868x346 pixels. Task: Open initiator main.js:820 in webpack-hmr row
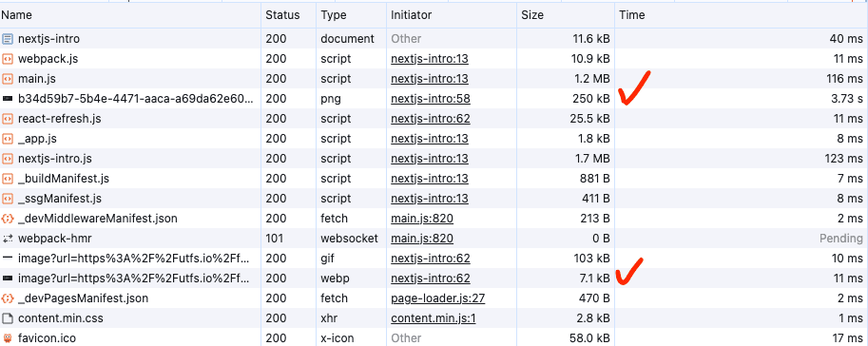[x=422, y=239]
